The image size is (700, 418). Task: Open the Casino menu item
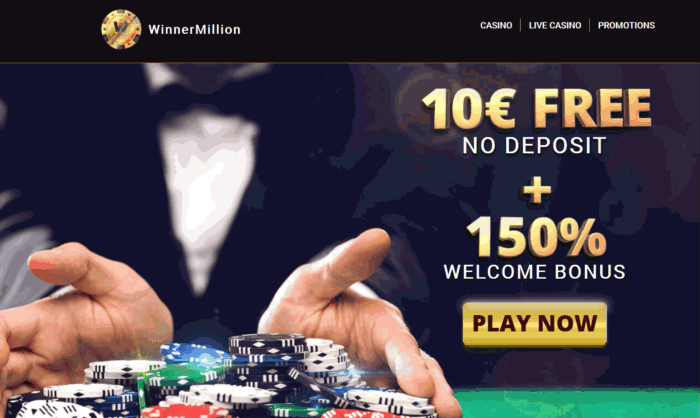click(496, 25)
